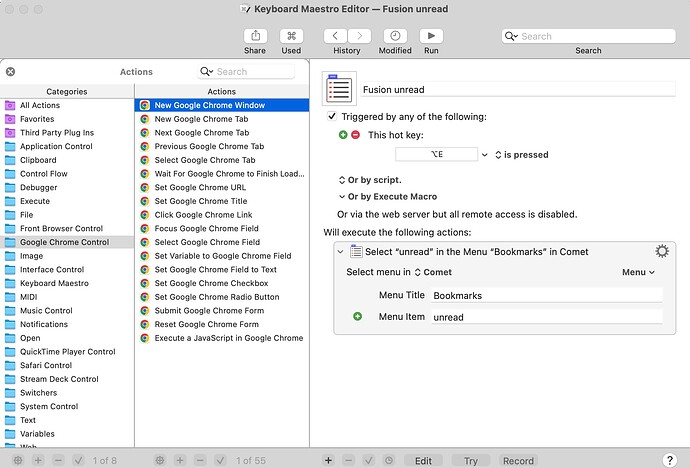
Task: Select the Keyboard Maestro category
Action: pos(67,283)
